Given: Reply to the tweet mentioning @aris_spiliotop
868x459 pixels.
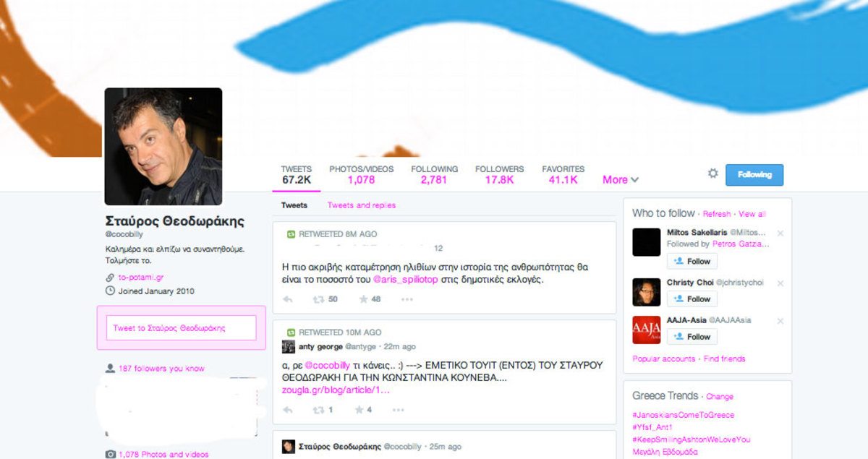Looking at the screenshot, I should (287, 299).
